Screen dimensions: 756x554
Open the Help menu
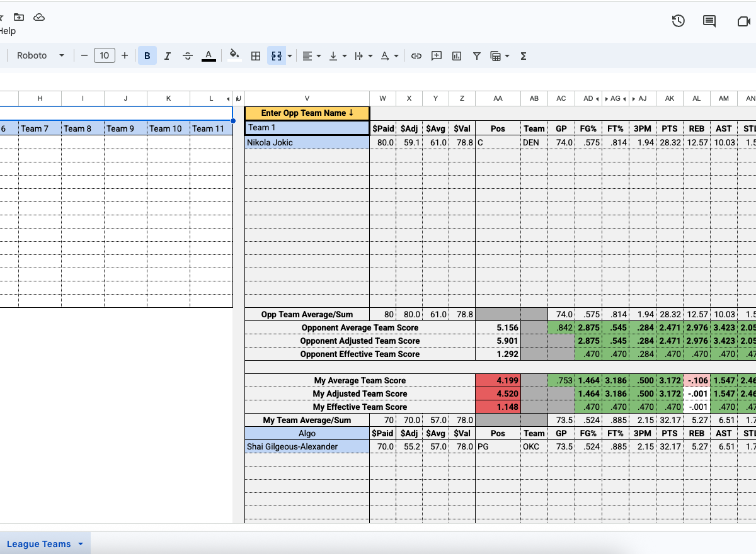[x=8, y=31]
